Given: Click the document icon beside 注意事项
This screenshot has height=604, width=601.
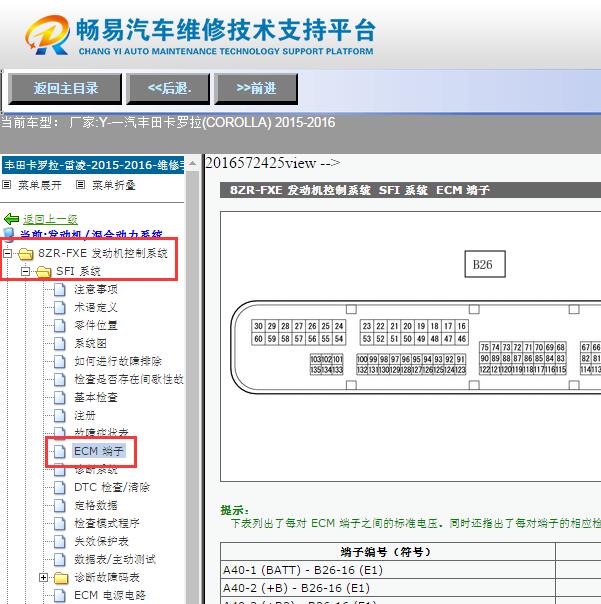Looking at the screenshot, I should tap(59, 289).
